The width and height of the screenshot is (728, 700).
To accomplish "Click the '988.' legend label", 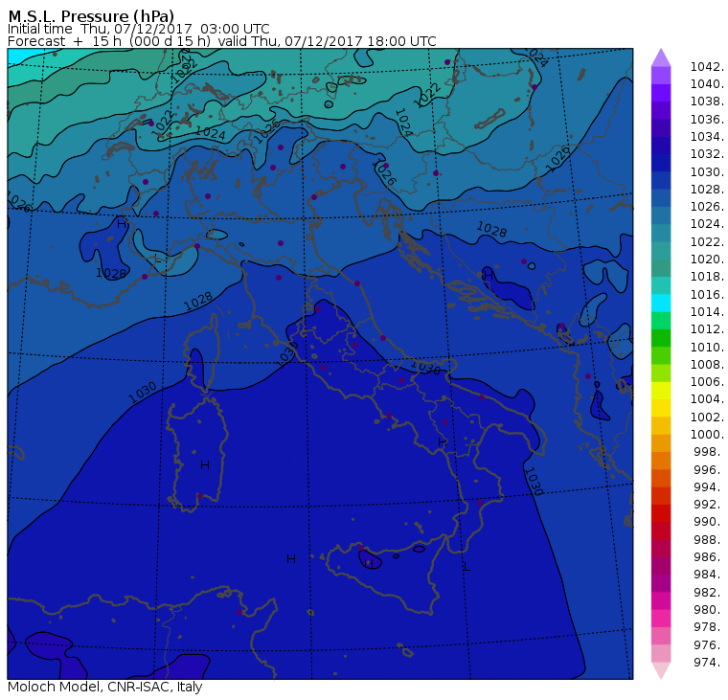I will [x=709, y=539].
